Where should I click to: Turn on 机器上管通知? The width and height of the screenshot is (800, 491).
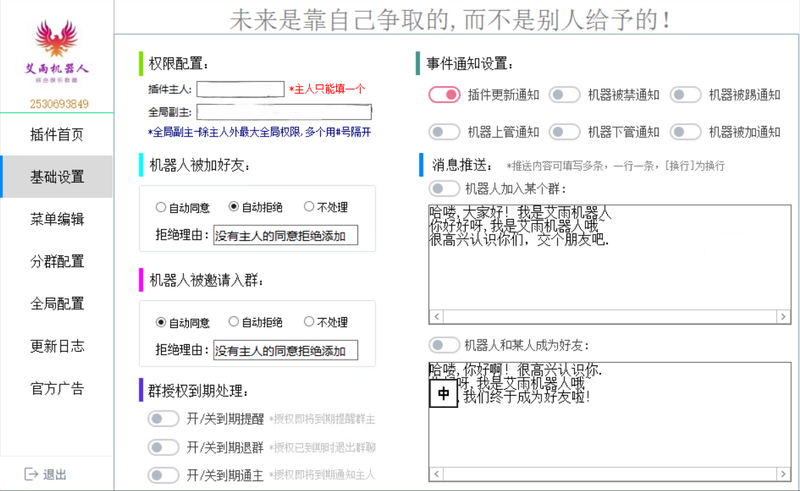[444, 132]
